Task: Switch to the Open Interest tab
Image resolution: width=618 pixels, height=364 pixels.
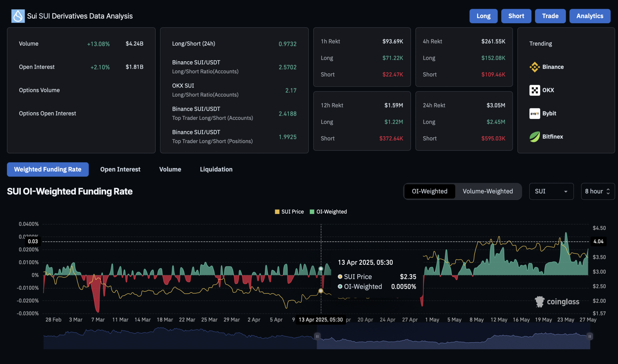Action: (x=120, y=169)
